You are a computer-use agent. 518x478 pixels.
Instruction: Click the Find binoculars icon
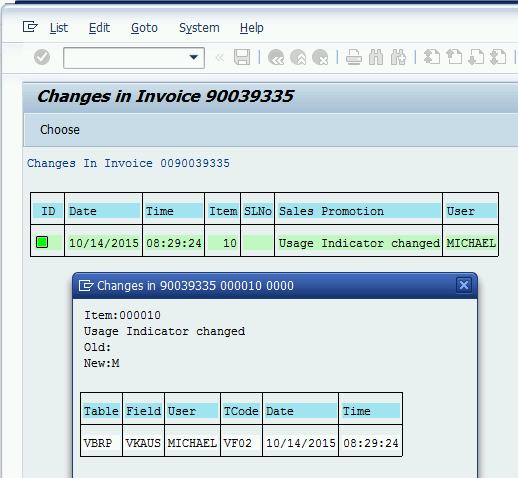[x=376, y=57]
